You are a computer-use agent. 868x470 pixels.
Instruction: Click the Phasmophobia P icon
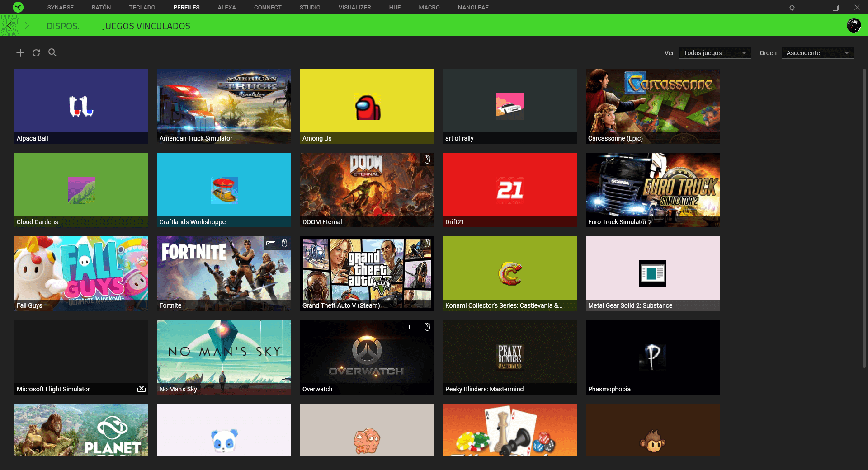point(653,357)
